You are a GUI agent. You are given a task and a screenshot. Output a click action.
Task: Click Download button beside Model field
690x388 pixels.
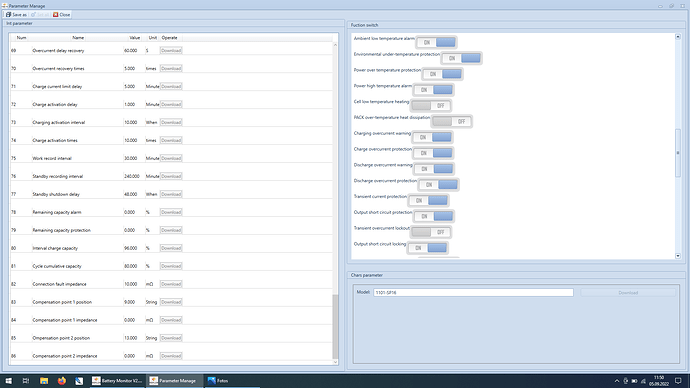pyautogui.click(x=628, y=293)
